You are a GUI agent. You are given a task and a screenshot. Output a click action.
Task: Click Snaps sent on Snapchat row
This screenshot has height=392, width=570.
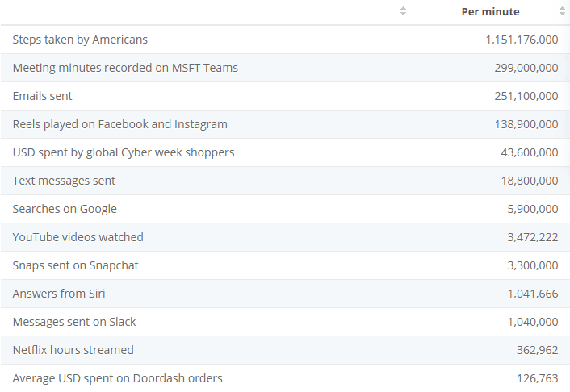285,265
